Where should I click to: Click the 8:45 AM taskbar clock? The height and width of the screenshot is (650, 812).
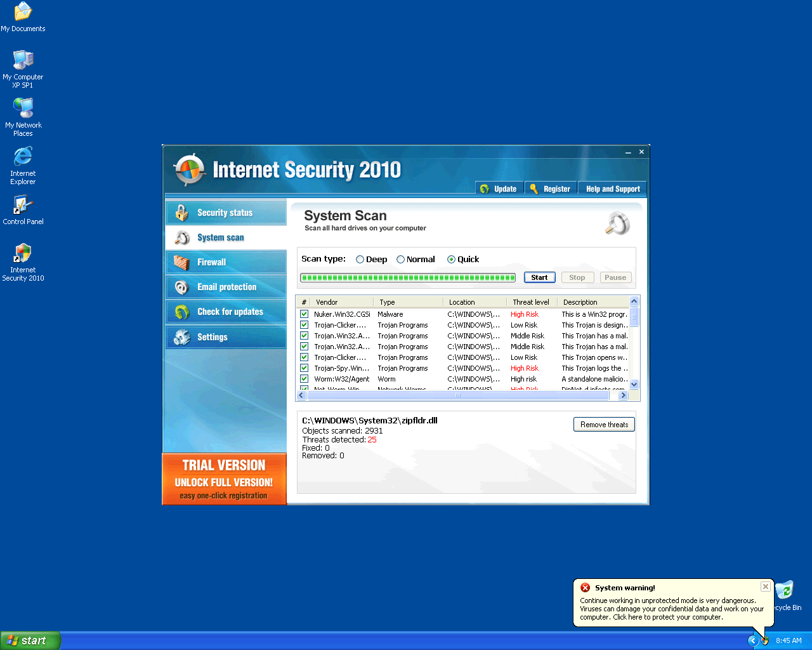pyautogui.click(x=789, y=640)
